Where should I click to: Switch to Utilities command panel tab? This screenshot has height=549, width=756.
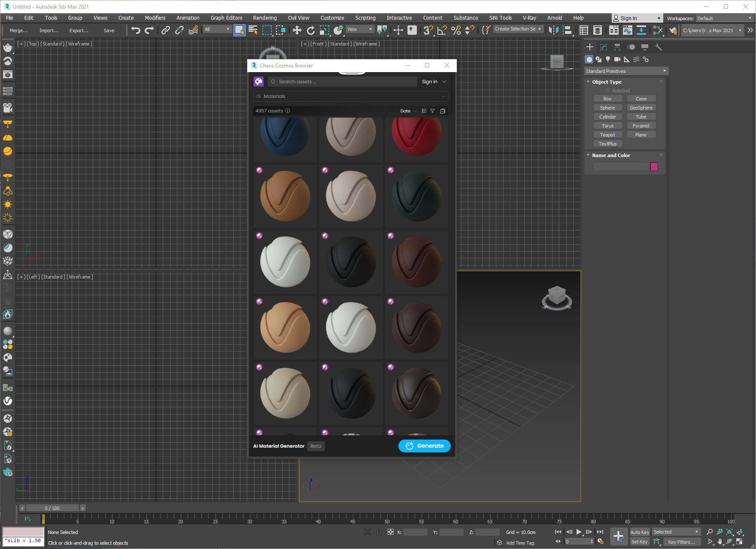click(x=658, y=47)
